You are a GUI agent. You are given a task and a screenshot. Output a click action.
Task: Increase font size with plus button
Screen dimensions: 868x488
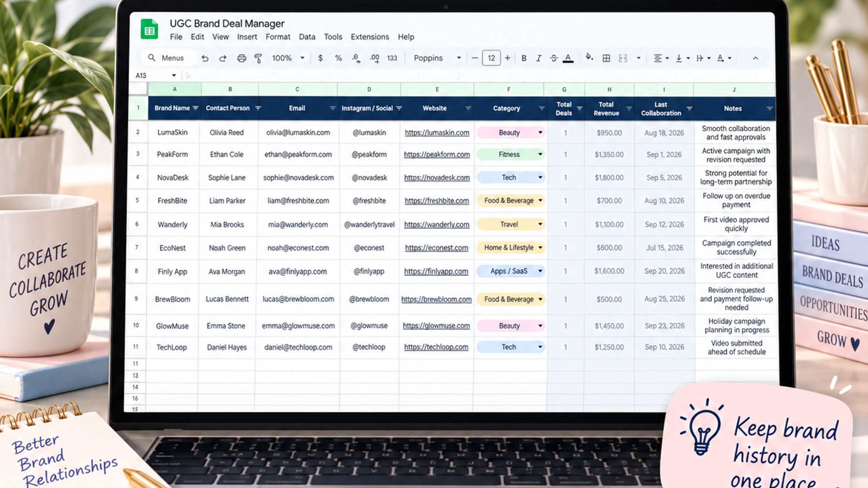click(507, 58)
